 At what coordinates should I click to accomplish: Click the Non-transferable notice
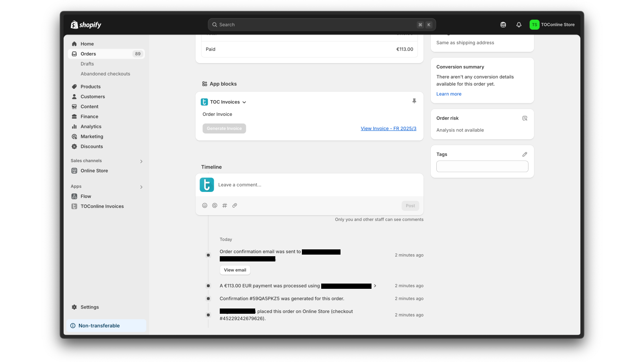point(106,326)
